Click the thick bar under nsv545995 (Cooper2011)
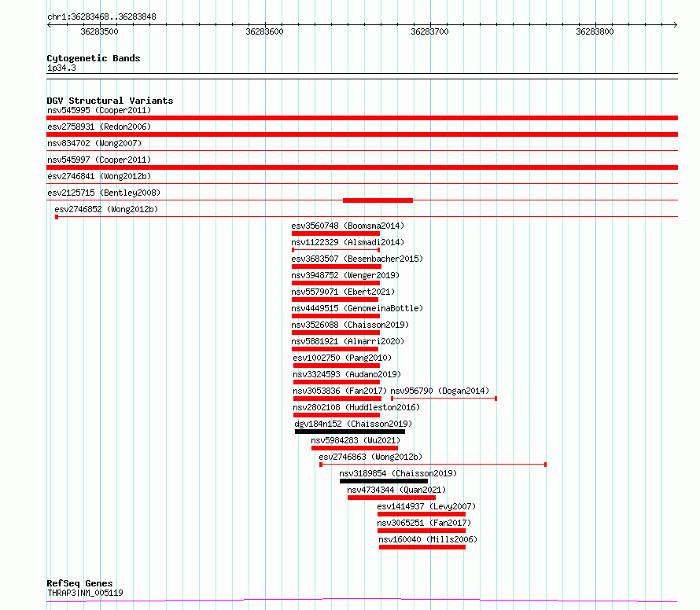The image size is (700, 610). (362, 118)
